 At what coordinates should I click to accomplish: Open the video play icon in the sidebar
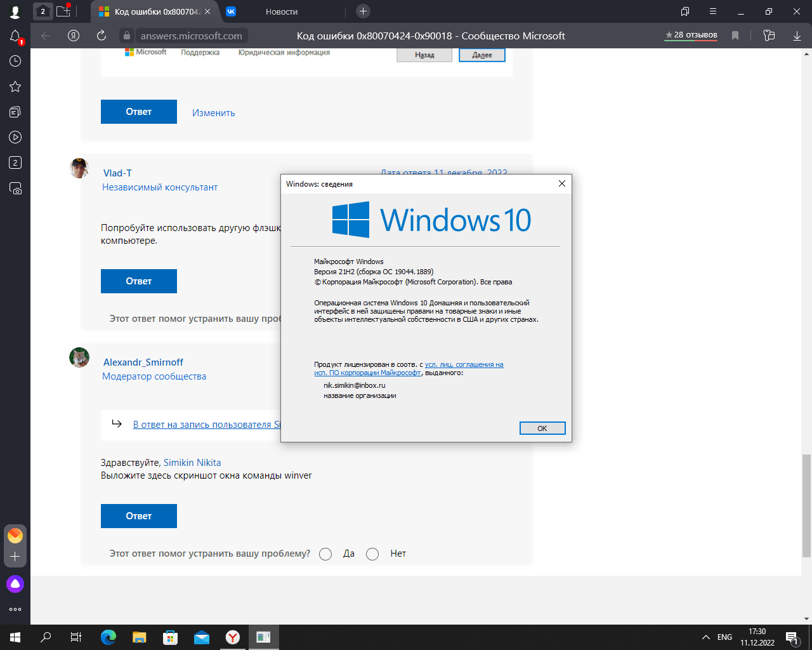(x=15, y=137)
